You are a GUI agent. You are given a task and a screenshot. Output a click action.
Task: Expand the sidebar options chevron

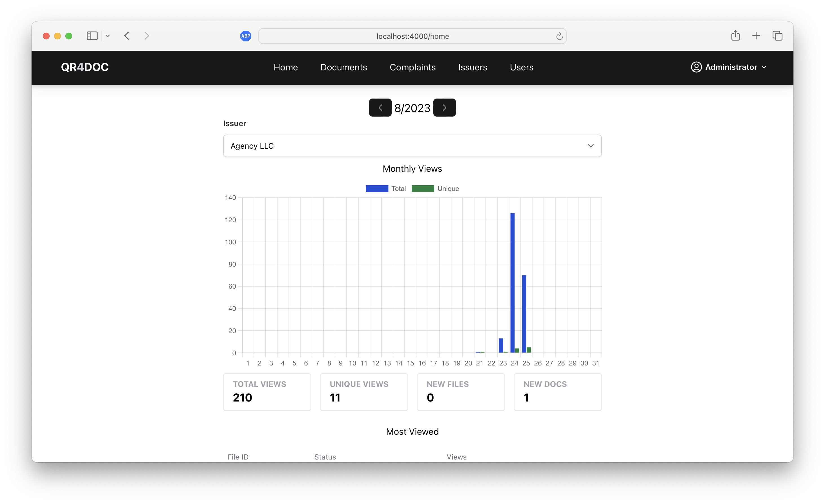(x=107, y=36)
